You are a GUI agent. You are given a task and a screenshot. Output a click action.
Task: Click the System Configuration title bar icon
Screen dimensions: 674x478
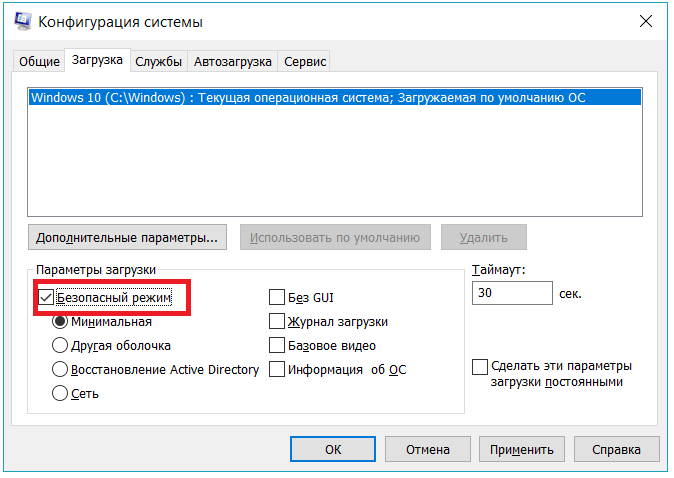click(22, 21)
